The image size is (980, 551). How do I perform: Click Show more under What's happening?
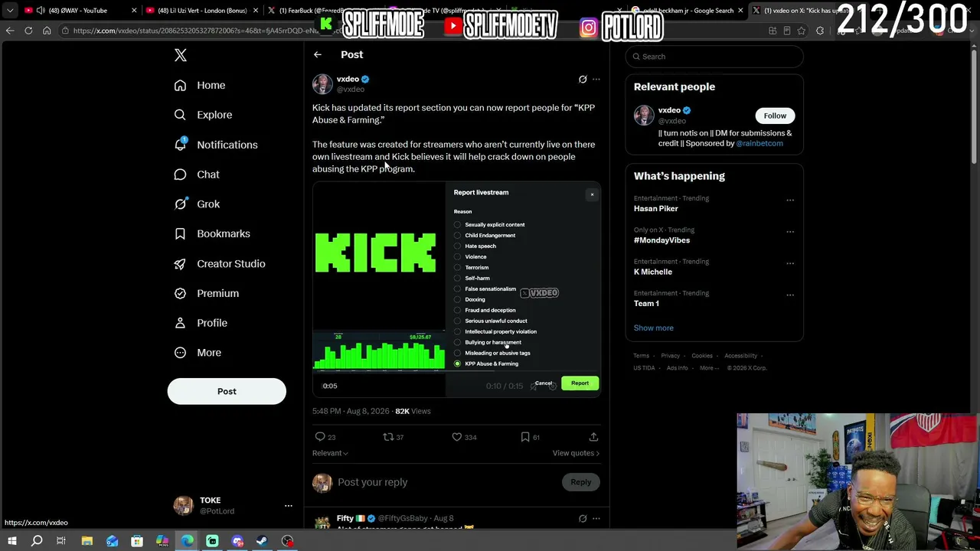point(654,328)
